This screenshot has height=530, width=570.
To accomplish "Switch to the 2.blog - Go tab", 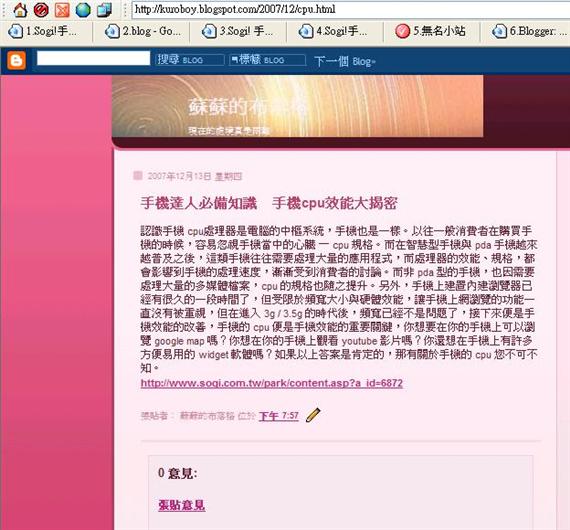I will point(142,31).
